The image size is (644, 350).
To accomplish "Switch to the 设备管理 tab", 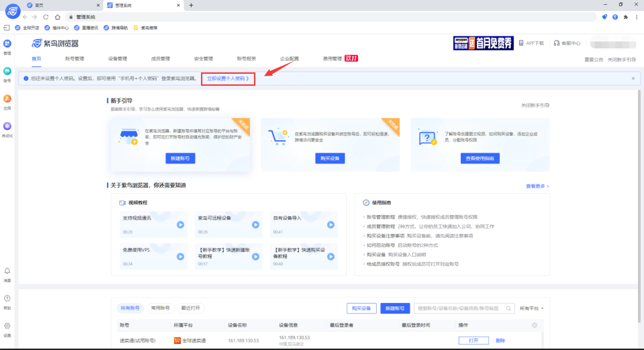I will pyautogui.click(x=118, y=59).
